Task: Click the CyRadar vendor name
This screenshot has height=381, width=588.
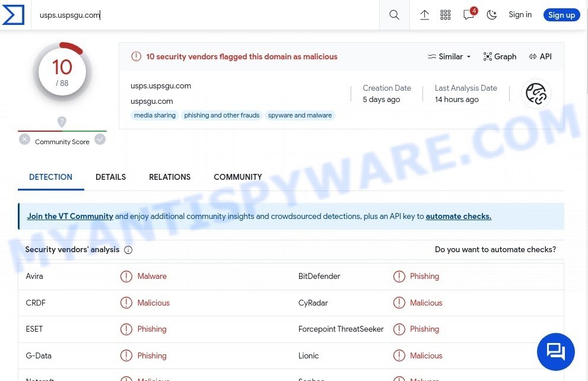Action: coord(313,303)
